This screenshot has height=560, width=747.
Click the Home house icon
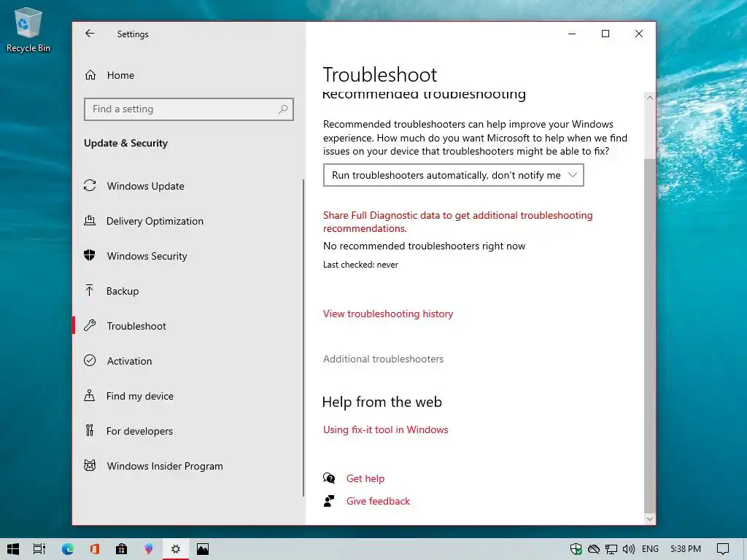coord(90,75)
